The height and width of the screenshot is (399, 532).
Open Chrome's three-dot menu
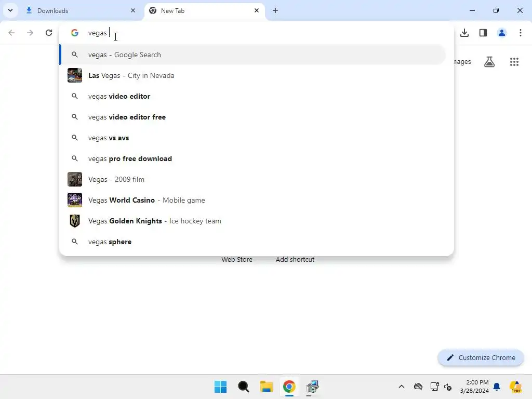click(x=521, y=33)
